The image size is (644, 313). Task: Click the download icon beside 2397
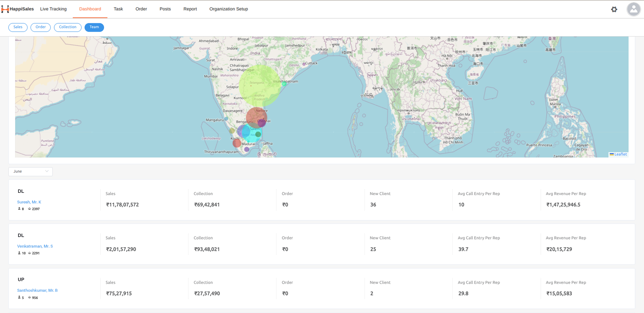pos(29,209)
